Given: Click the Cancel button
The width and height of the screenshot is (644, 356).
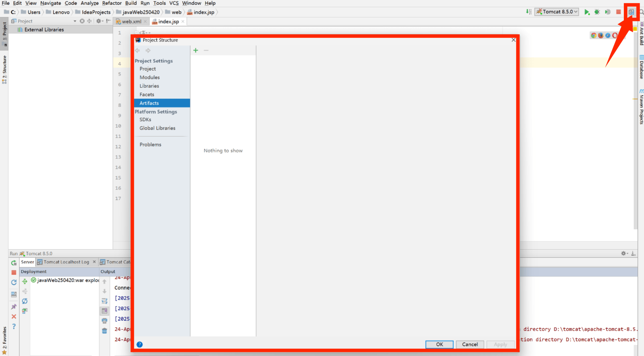Looking at the screenshot, I should [x=470, y=344].
